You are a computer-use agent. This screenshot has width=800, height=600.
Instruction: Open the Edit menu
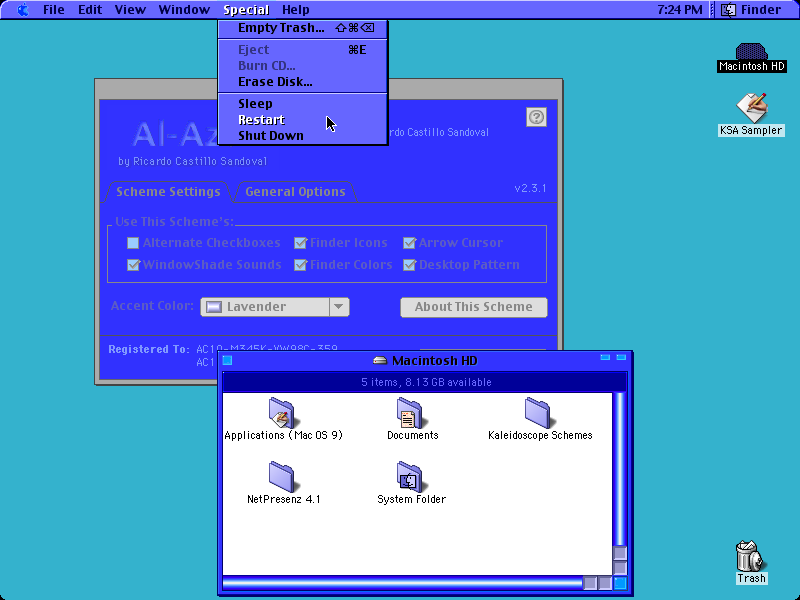click(x=90, y=10)
